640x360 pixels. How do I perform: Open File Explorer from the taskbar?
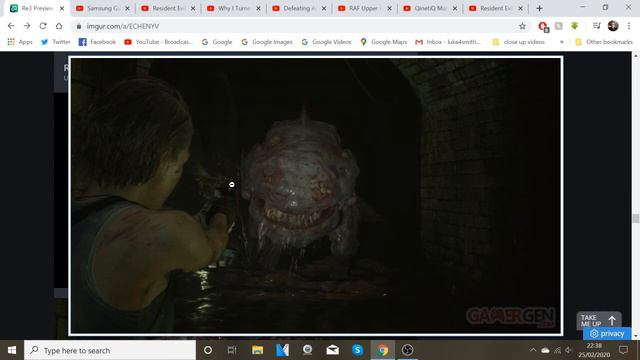(257, 350)
